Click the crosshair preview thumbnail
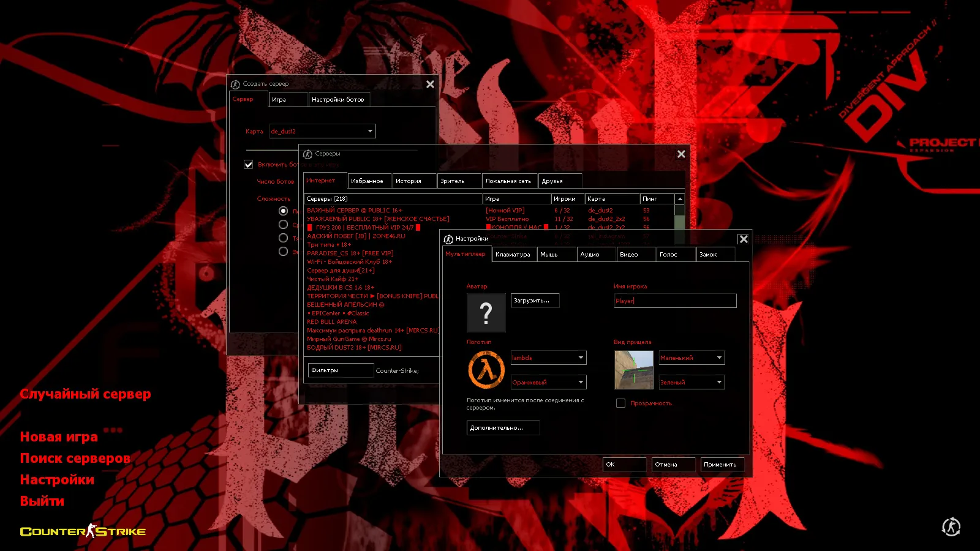 point(633,370)
